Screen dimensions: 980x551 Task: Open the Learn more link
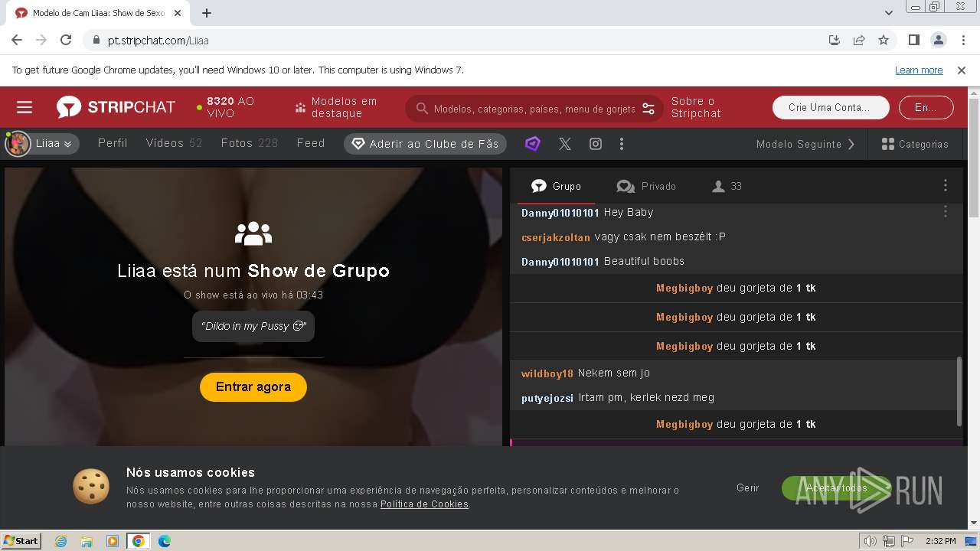[919, 70]
